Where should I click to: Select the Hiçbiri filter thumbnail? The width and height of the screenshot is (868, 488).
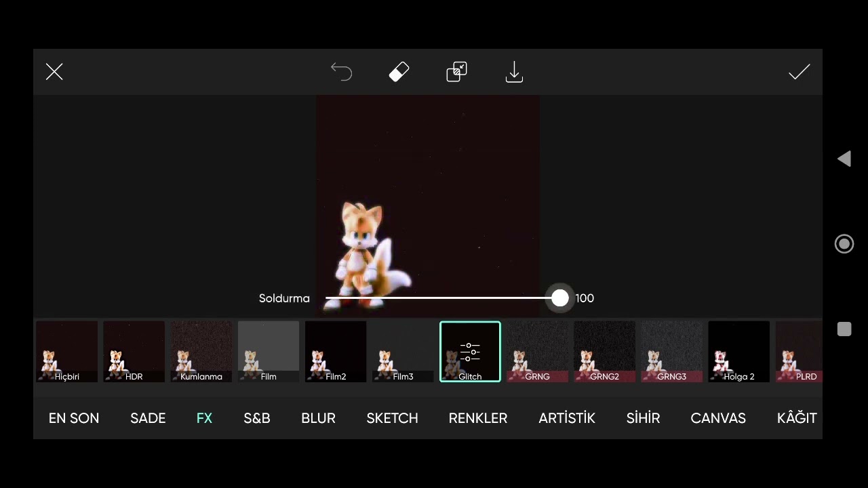tap(67, 352)
